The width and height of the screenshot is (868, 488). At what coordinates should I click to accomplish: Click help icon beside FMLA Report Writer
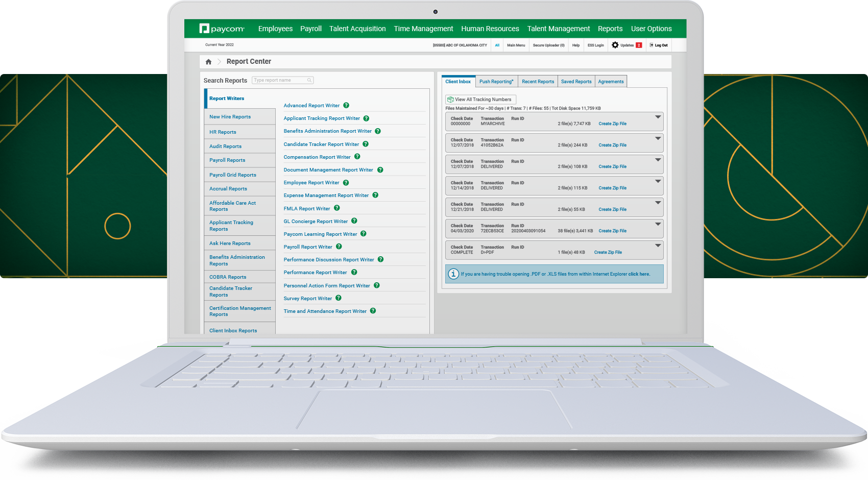[337, 208]
